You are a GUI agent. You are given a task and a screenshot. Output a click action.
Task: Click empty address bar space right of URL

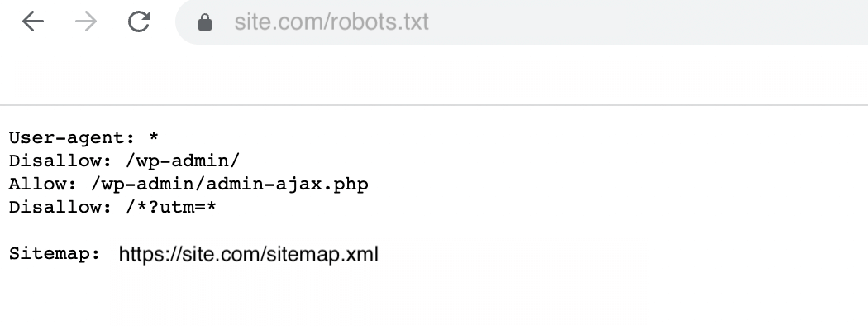(647, 22)
